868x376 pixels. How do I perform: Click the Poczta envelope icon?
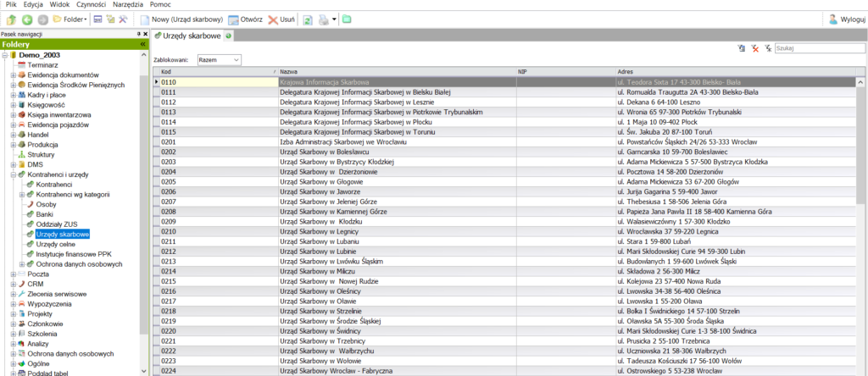(21, 274)
